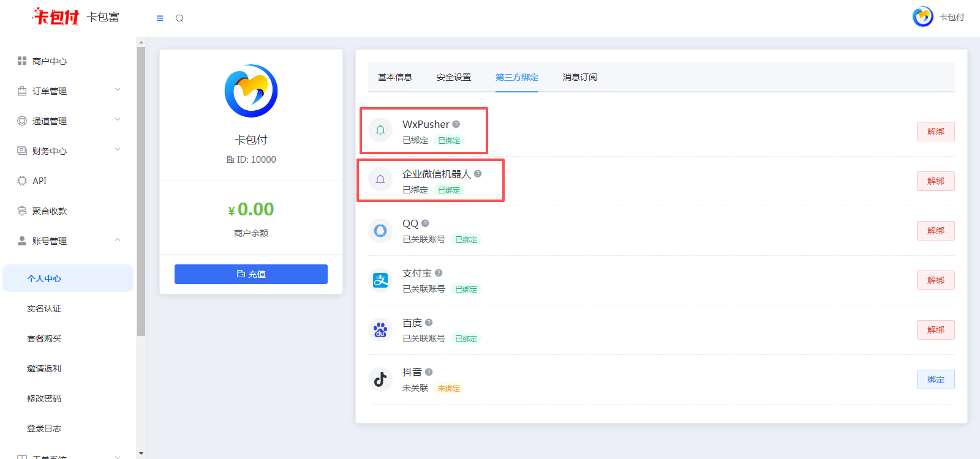Open the 安全设置 tab
980x459 pixels.
[454, 77]
